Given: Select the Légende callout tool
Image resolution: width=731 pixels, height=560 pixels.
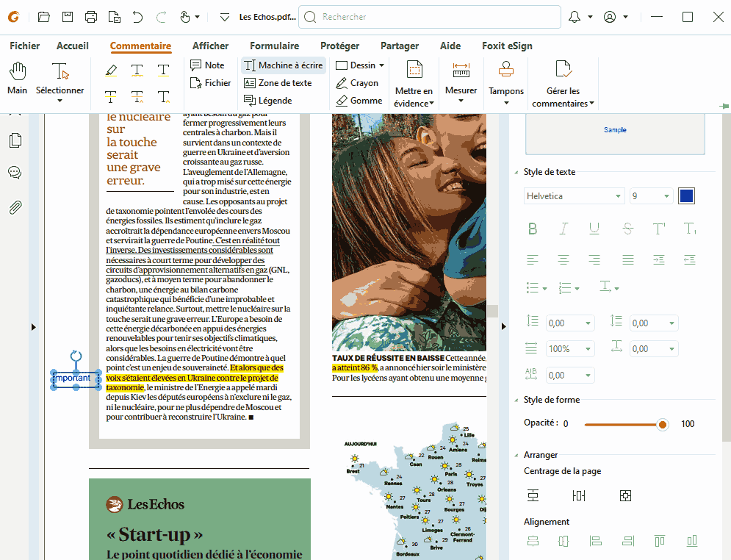Looking at the screenshot, I should click(x=268, y=101).
